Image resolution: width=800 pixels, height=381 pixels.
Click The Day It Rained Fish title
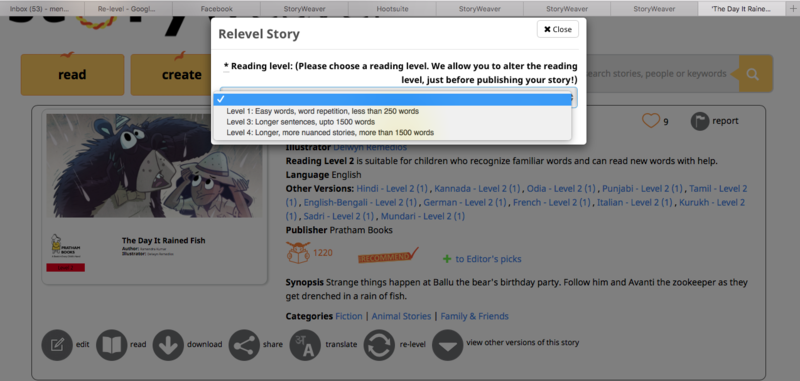164,240
